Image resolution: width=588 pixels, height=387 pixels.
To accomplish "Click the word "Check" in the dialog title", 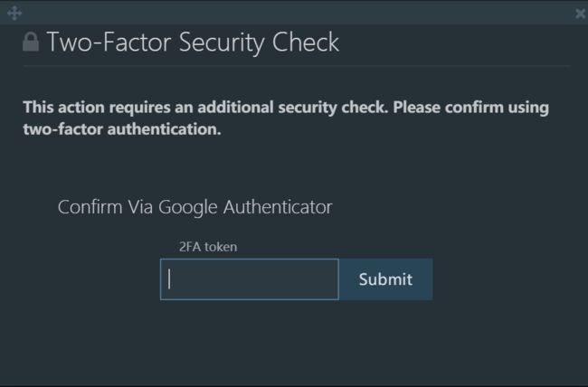I will [306, 42].
